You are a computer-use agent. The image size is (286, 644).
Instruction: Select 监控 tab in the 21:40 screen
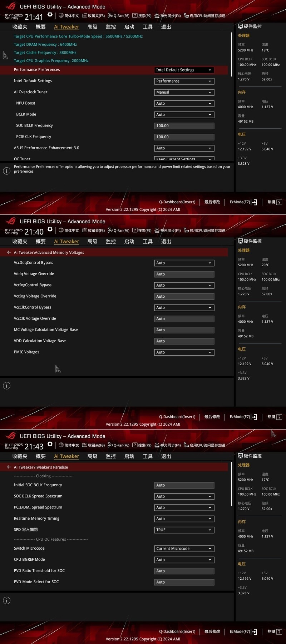pos(111,242)
